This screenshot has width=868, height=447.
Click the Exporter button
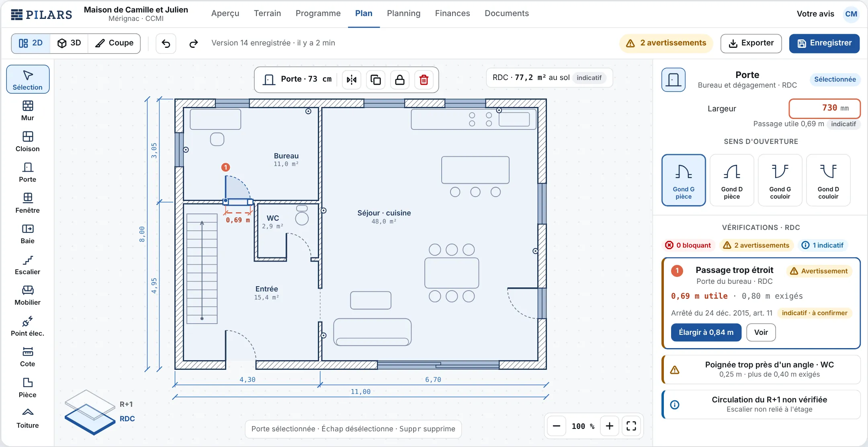coord(751,43)
